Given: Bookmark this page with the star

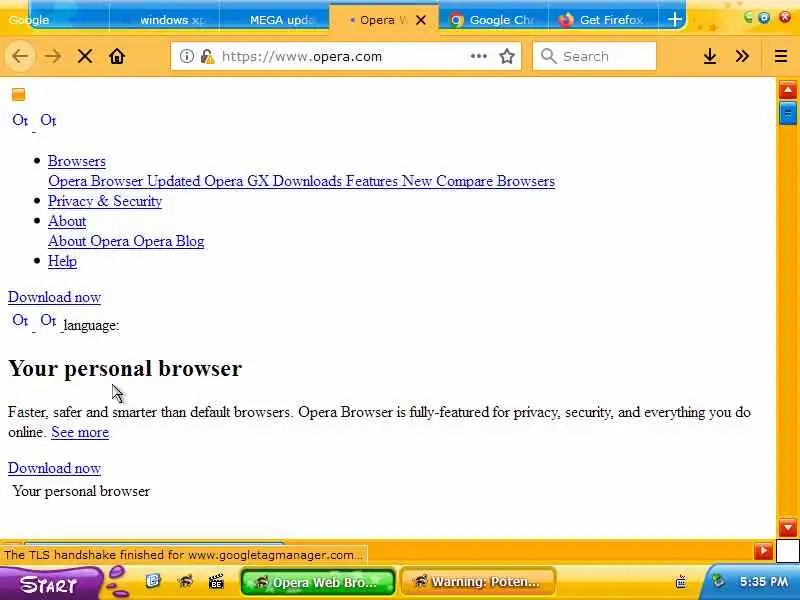Looking at the screenshot, I should [507, 56].
